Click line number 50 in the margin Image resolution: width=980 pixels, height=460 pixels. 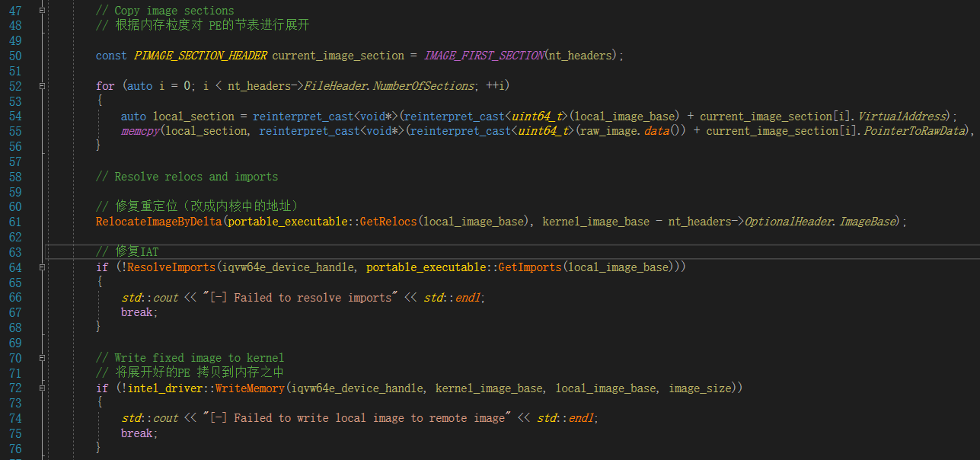coord(15,56)
